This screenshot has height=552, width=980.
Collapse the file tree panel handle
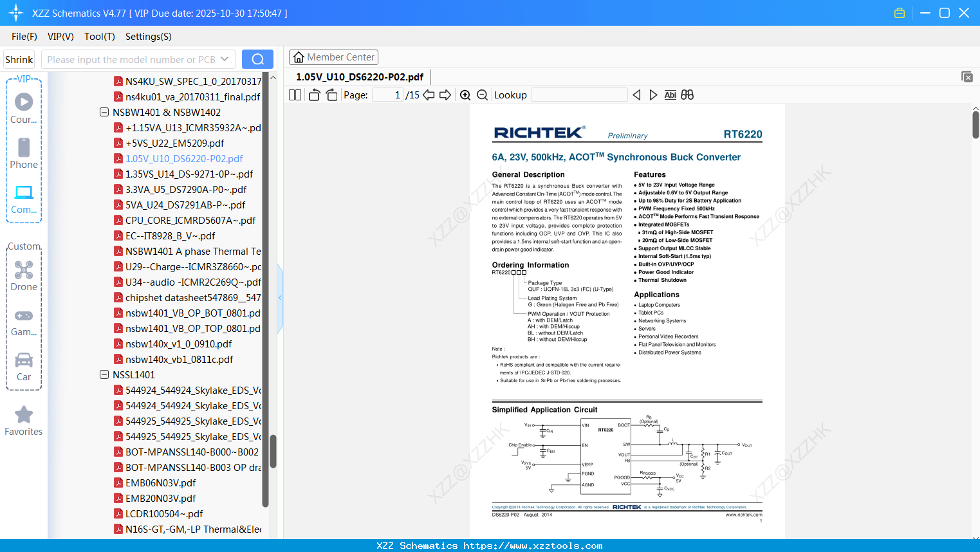280,298
